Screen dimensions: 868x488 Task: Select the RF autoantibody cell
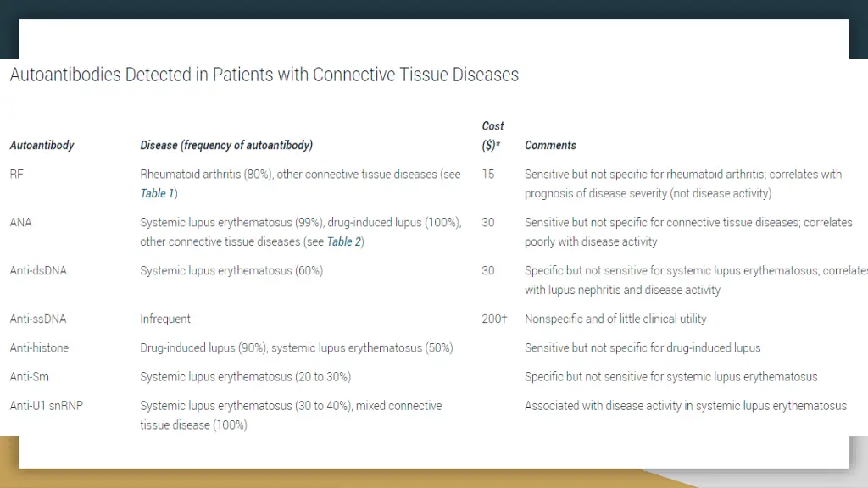[17, 175]
